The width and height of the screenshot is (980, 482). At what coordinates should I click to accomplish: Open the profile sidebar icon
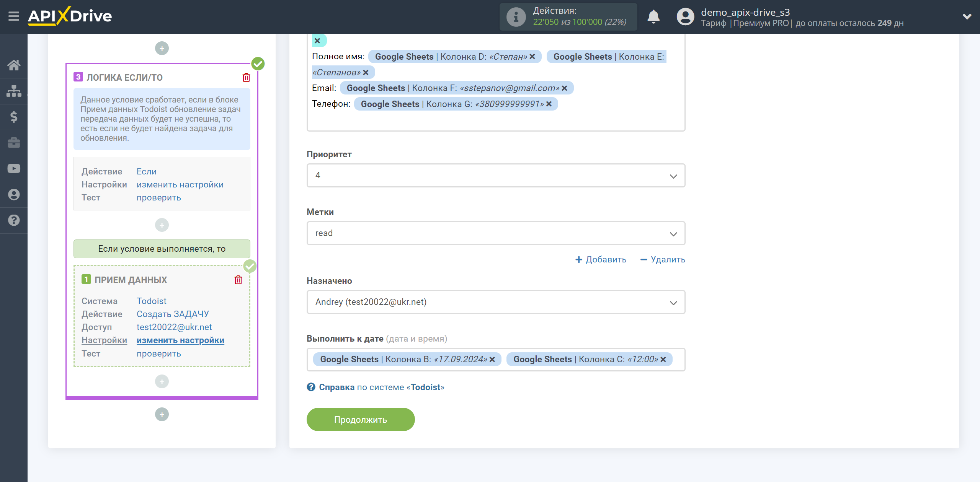click(x=14, y=194)
